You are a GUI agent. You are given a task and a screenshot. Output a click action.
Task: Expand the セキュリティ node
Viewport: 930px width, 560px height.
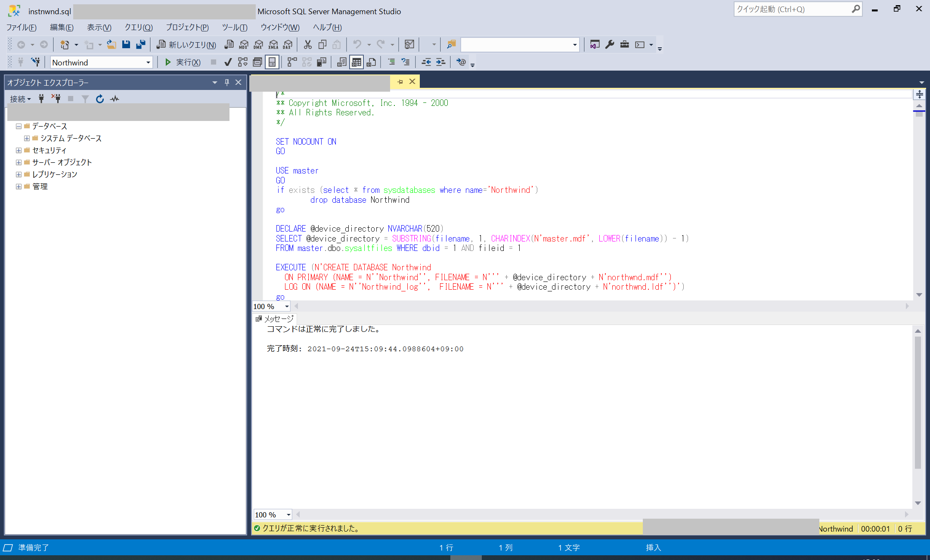(19, 150)
